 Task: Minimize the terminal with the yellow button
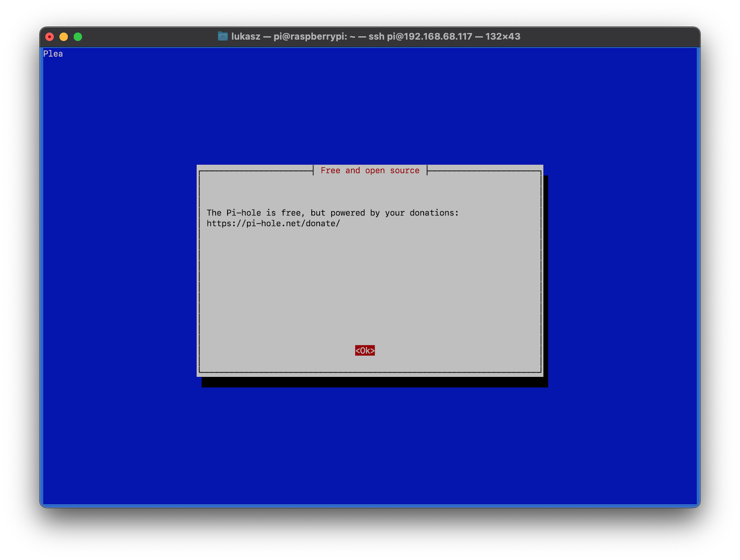click(x=64, y=37)
